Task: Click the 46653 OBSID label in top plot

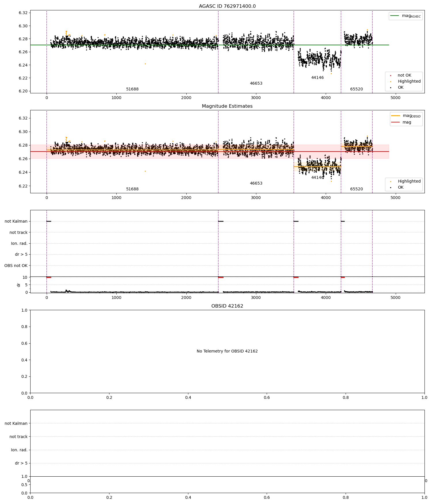Action: tap(256, 84)
